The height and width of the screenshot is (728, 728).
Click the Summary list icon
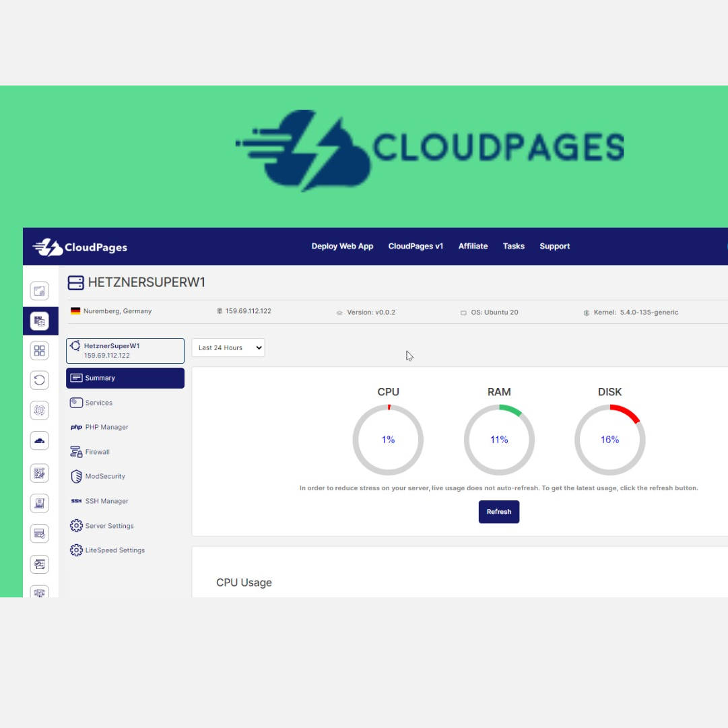pos(76,378)
